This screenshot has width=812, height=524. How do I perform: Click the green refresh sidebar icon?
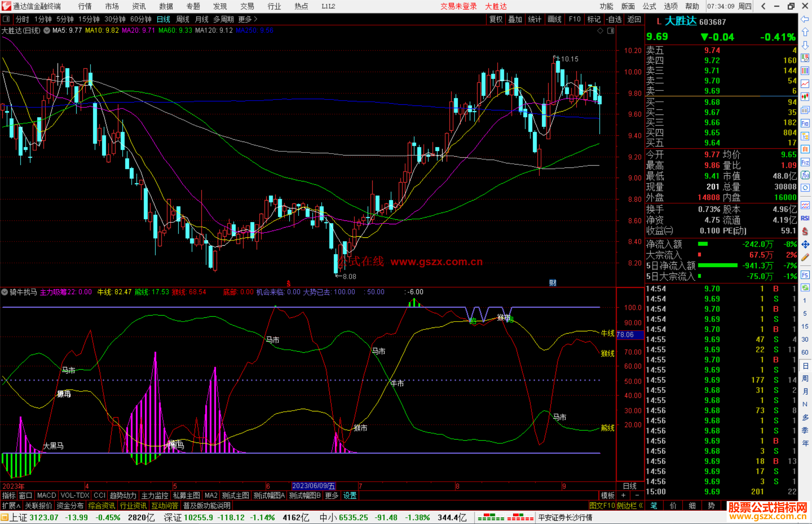coord(805,288)
